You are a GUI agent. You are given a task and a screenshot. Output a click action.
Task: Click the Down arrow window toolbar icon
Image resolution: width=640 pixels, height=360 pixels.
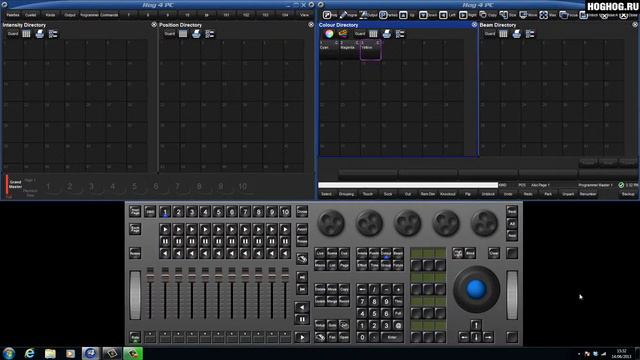point(423,15)
